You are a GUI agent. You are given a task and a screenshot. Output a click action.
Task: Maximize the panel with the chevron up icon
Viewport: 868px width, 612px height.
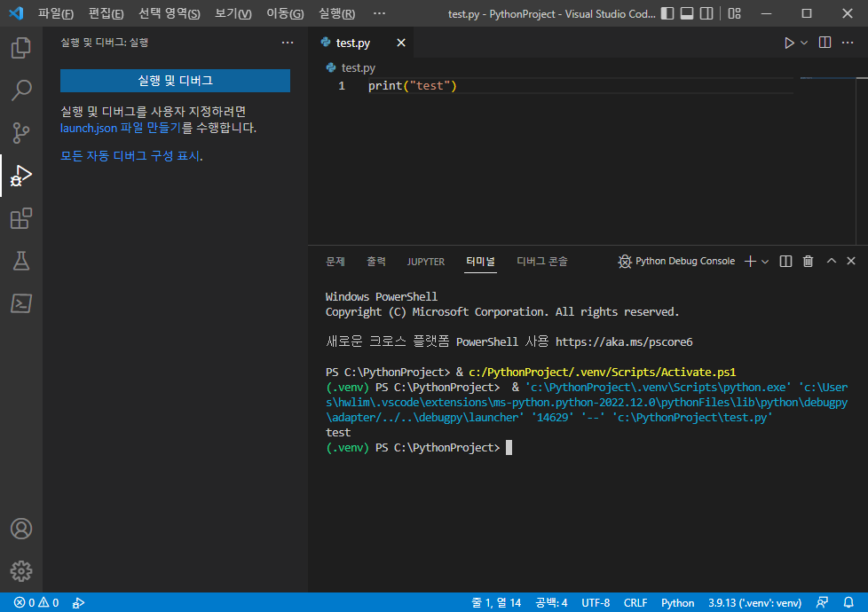(x=831, y=261)
